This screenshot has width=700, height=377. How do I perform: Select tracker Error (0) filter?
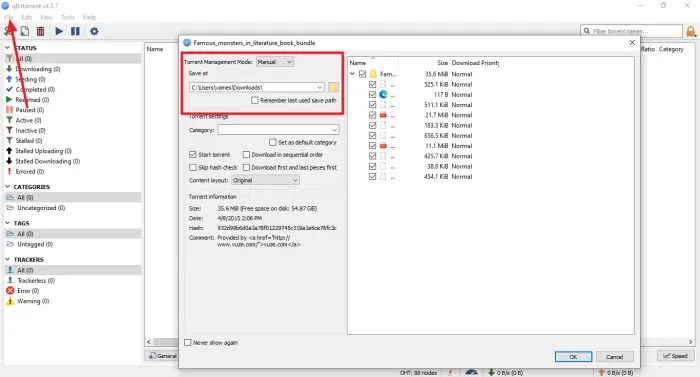[28, 291]
